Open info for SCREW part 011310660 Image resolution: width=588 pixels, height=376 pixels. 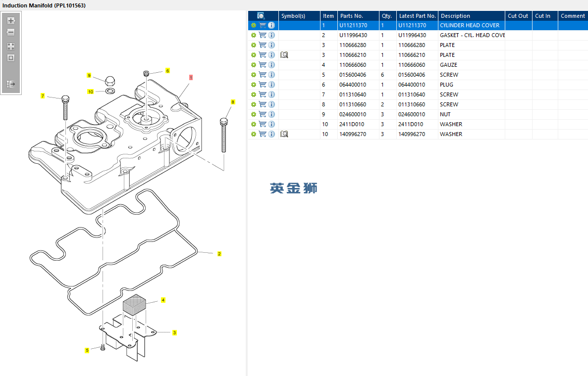271,104
